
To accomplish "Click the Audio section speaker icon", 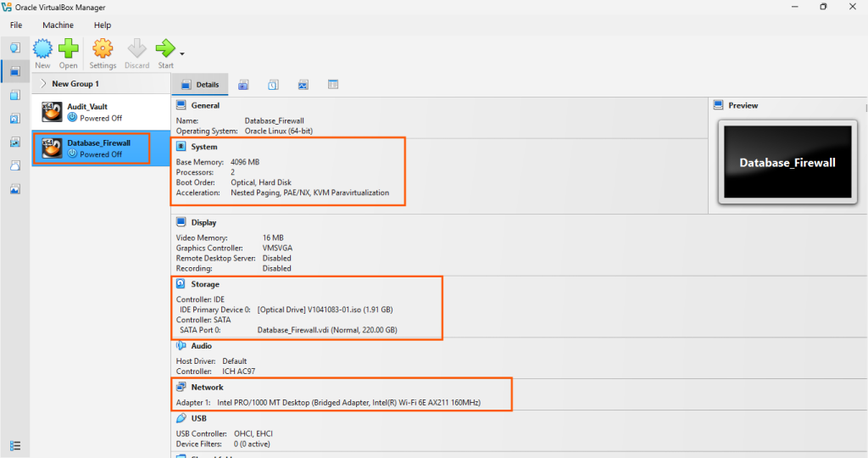I will coord(181,345).
